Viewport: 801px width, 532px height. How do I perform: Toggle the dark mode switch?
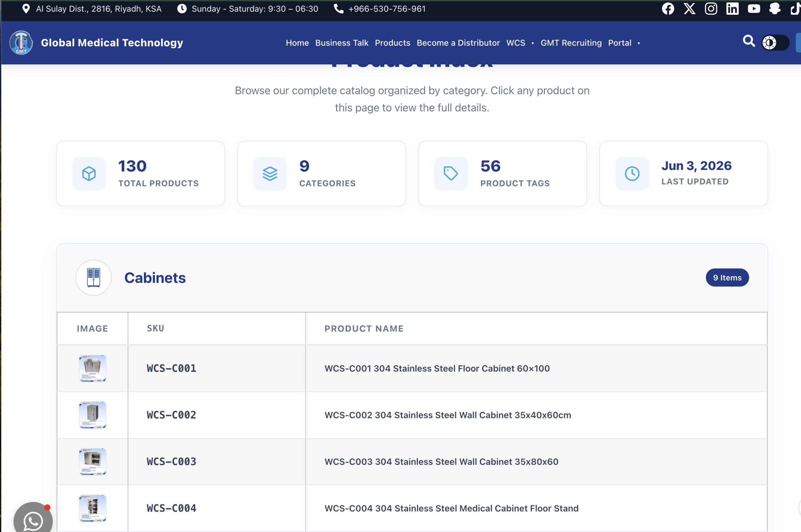pos(775,43)
